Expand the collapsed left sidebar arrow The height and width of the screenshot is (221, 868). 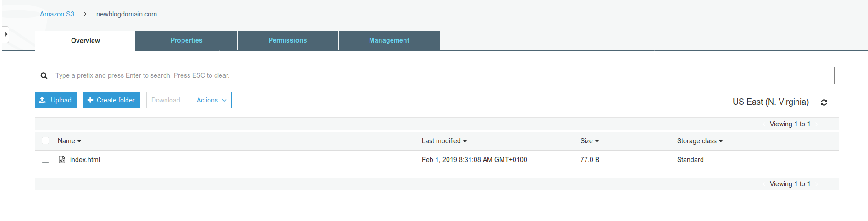pyautogui.click(x=6, y=34)
